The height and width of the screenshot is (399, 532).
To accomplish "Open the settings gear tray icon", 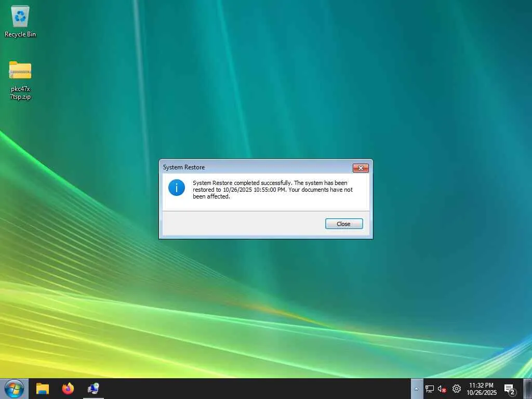I will [457, 389].
